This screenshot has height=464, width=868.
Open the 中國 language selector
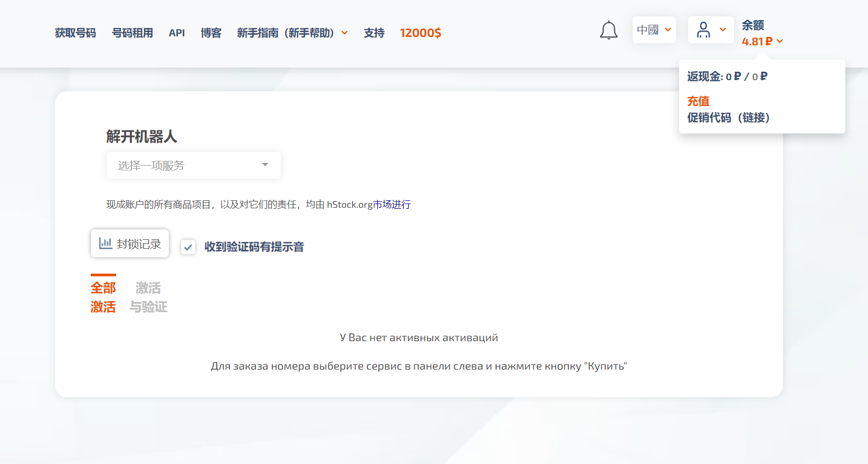654,30
